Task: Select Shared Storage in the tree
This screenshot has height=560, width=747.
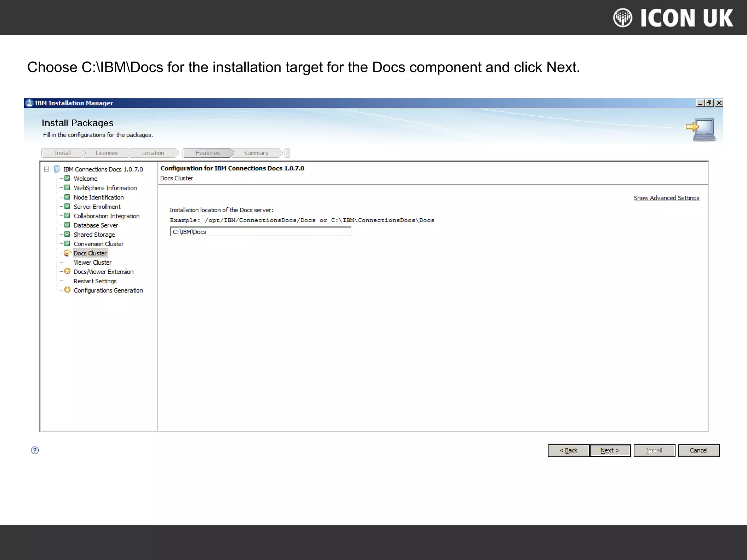Action: [94, 234]
